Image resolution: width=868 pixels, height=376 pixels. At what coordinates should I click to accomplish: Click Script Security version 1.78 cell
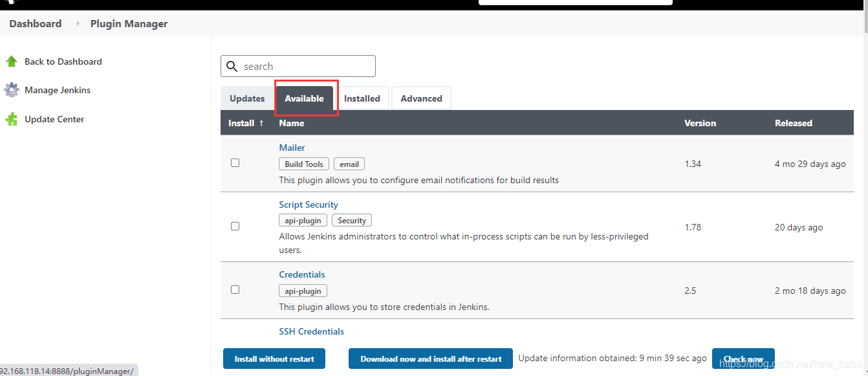coord(693,227)
